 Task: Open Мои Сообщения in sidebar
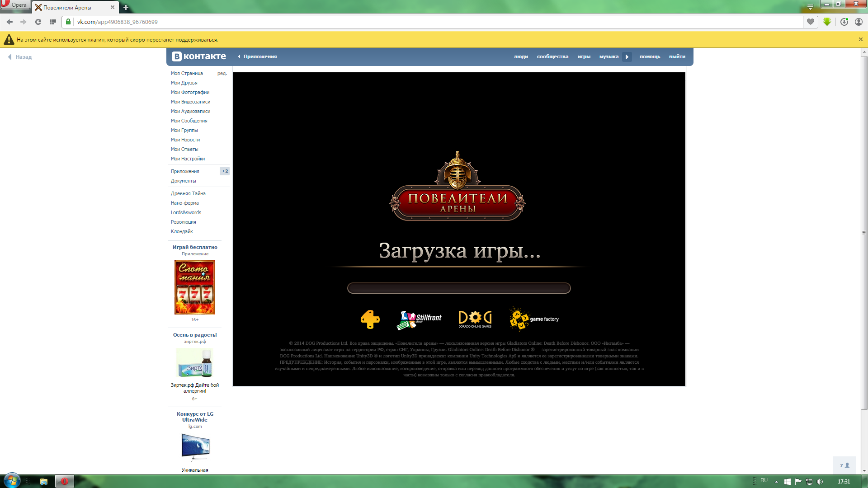click(x=189, y=121)
